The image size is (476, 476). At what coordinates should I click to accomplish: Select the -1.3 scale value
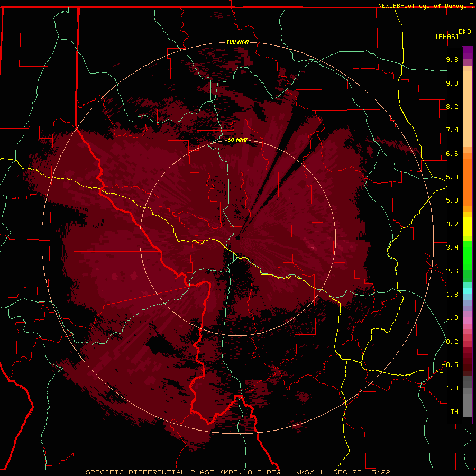tap(450, 388)
